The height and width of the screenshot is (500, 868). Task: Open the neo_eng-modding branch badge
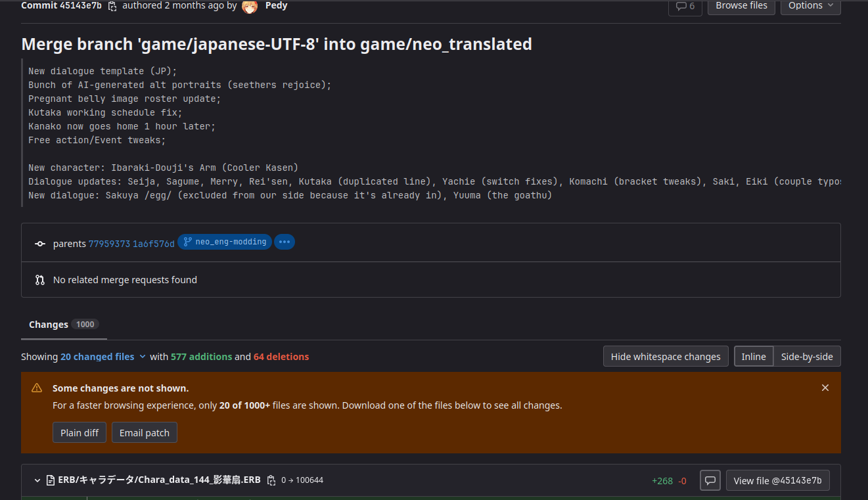pos(225,242)
